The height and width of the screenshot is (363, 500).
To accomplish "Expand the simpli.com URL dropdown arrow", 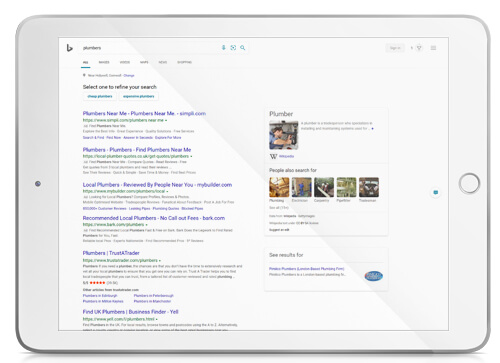I will click(166, 120).
